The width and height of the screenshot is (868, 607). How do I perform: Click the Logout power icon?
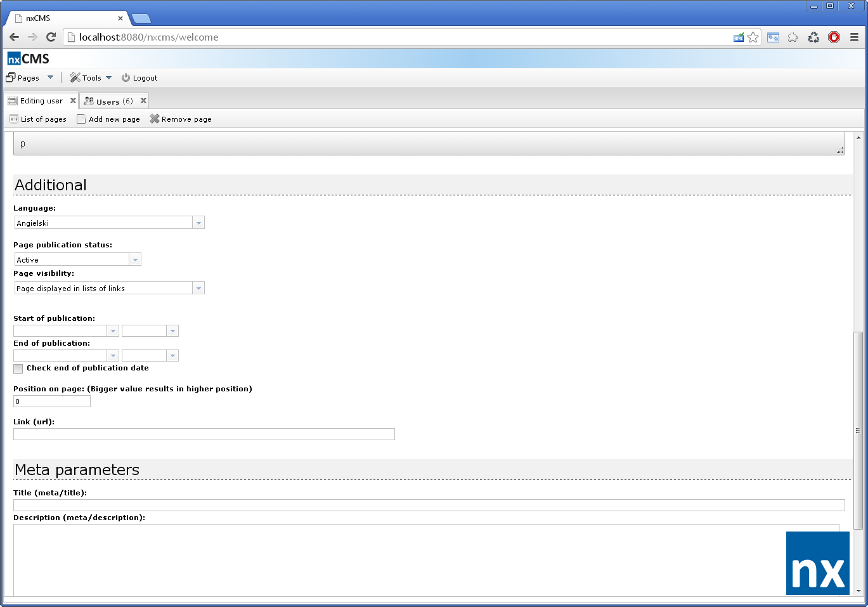click(x=124, y=77)
